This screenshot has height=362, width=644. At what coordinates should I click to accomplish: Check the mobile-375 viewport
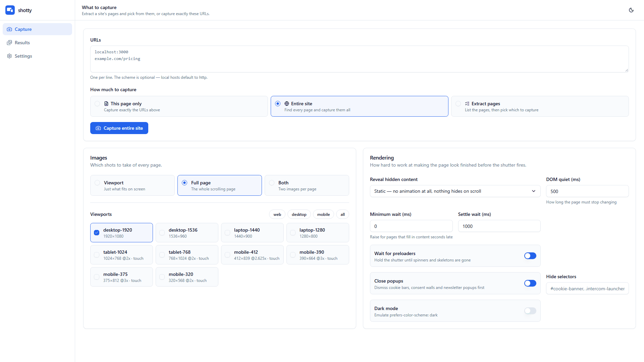coord(97,277)
